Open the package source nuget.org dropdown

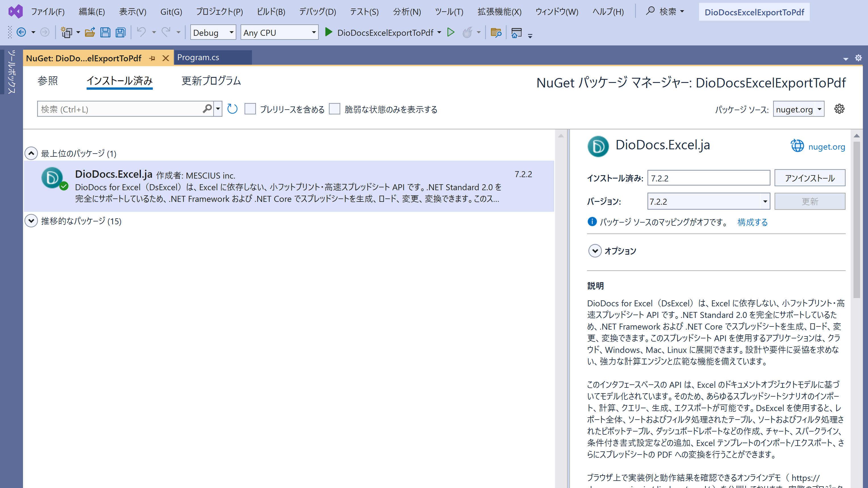click(799, 109)
